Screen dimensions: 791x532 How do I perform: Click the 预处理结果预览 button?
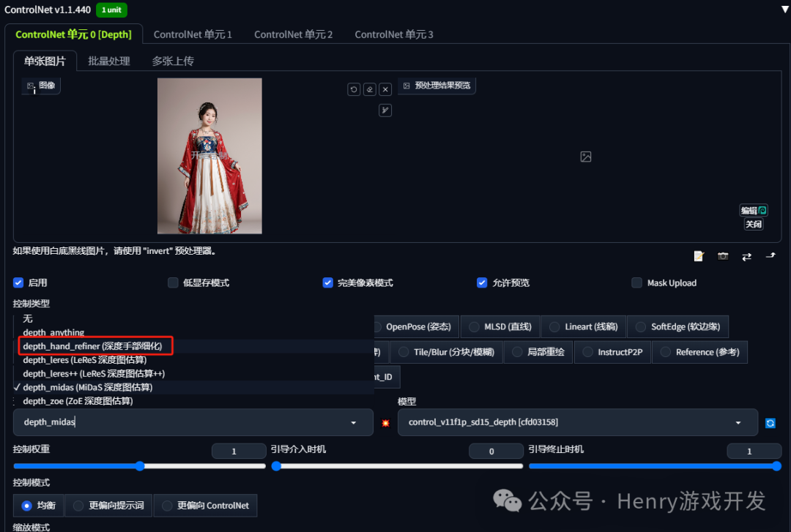[437, 85]
